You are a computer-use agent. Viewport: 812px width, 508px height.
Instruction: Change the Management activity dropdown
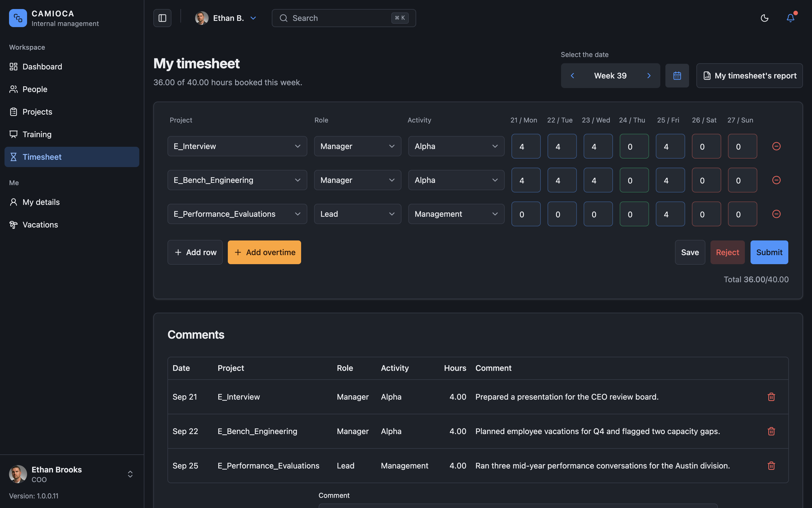[x=456, y=214]
